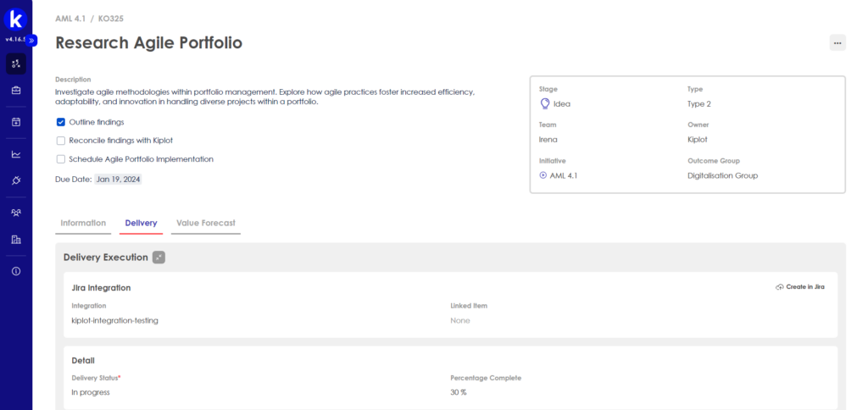Click the play-circle icon next to AML 4.1 initiative
This screenshot has height=410, width=868.
tap(543, 175)
